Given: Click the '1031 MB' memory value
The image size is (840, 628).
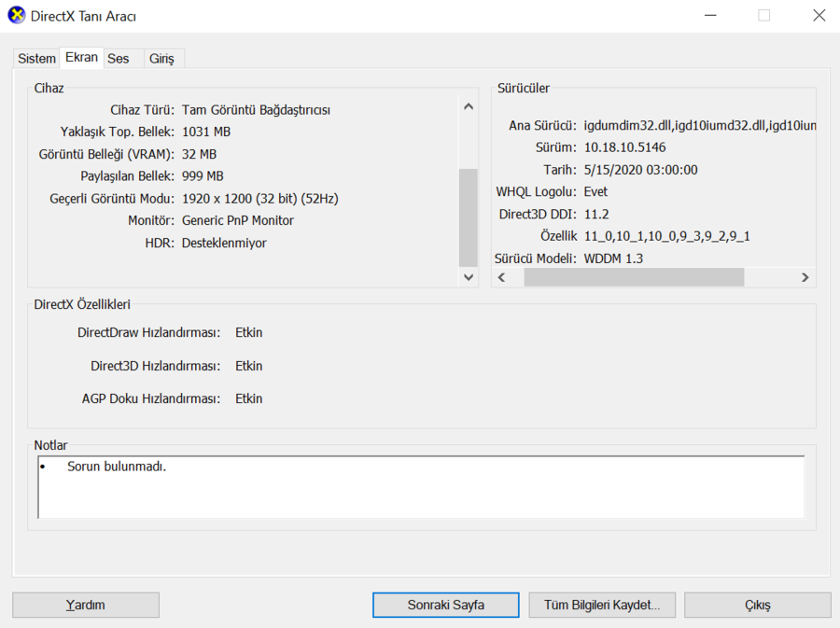Looking at the screenshot, I should pos(206,132).
